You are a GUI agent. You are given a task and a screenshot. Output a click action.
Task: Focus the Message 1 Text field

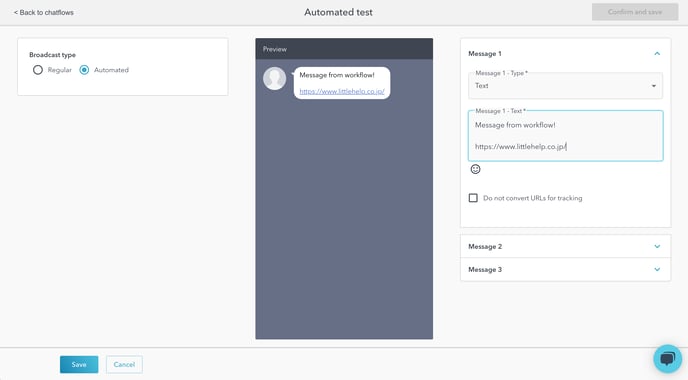566,136
